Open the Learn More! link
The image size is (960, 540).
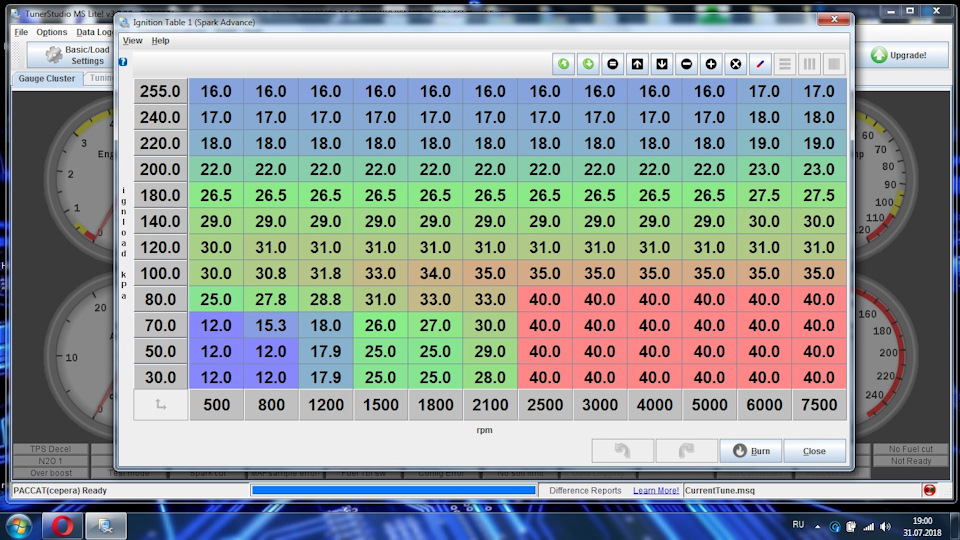(655, 491)
